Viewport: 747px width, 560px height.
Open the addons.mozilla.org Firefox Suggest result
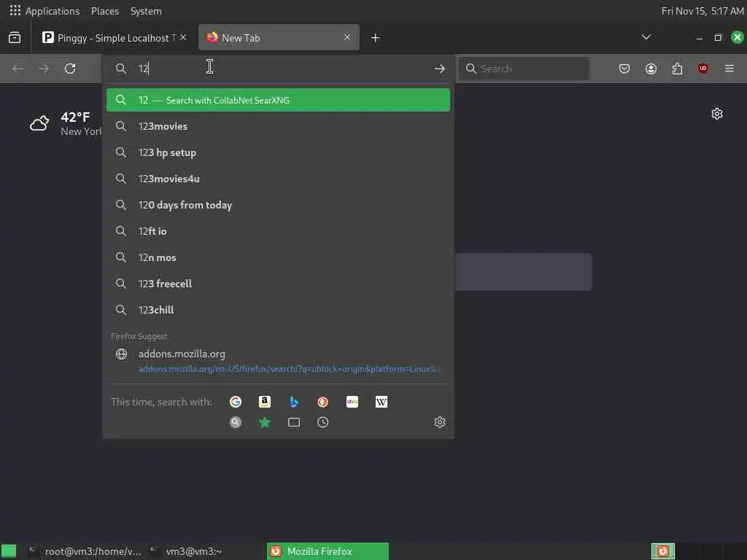coord(278,361)
